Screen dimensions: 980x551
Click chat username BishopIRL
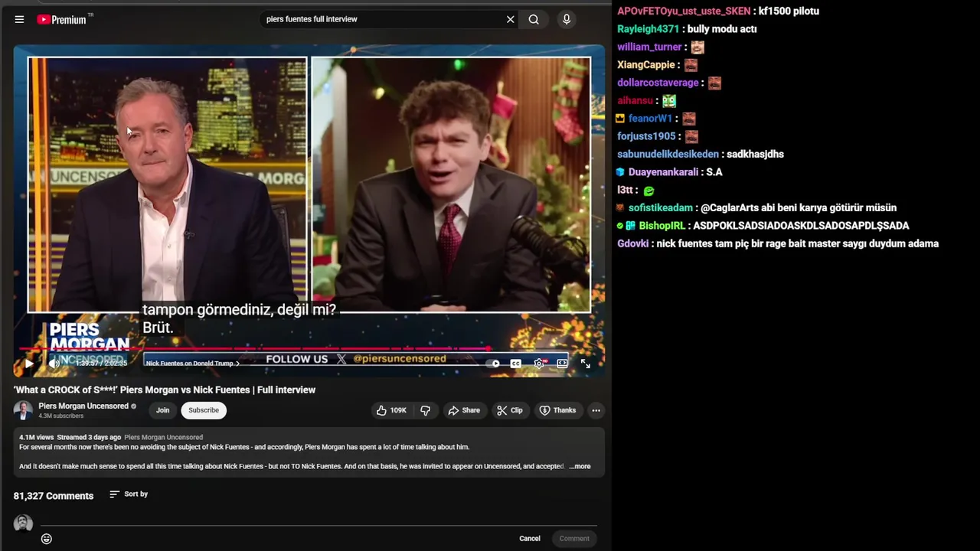click(662, 226)
